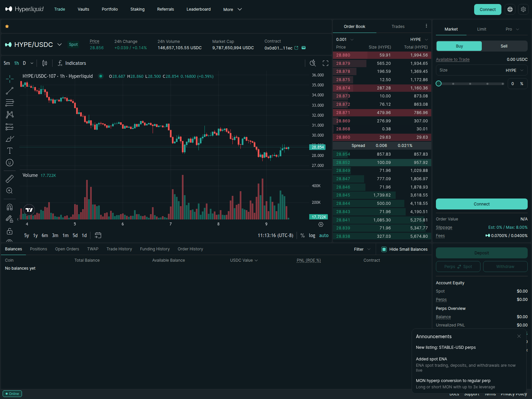Click Perps Spot transfer button
Image resolution: width=532 pixels, height=399 pixels.
coord(458,267)
